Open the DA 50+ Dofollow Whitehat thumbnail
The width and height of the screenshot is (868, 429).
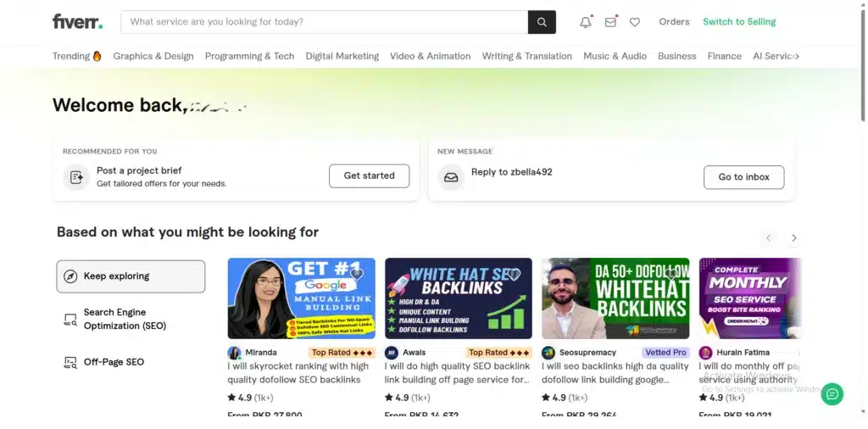(x=615, y=298)
